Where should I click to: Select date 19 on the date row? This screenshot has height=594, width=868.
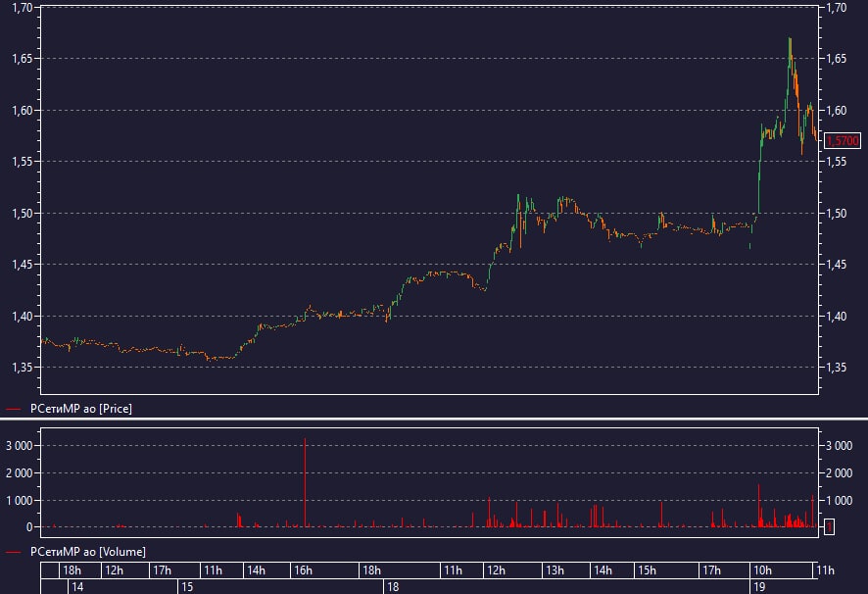759,587
